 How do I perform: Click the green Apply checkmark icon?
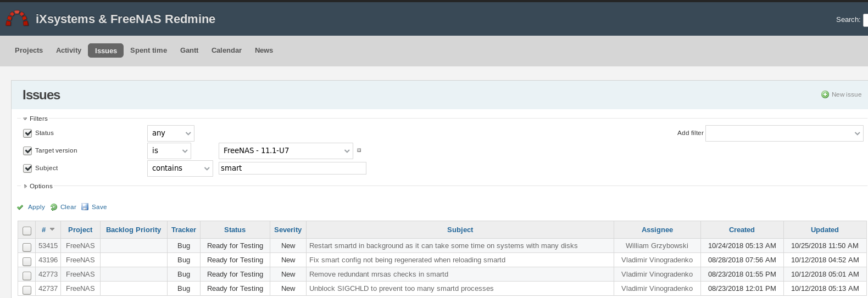coord(20,207)
